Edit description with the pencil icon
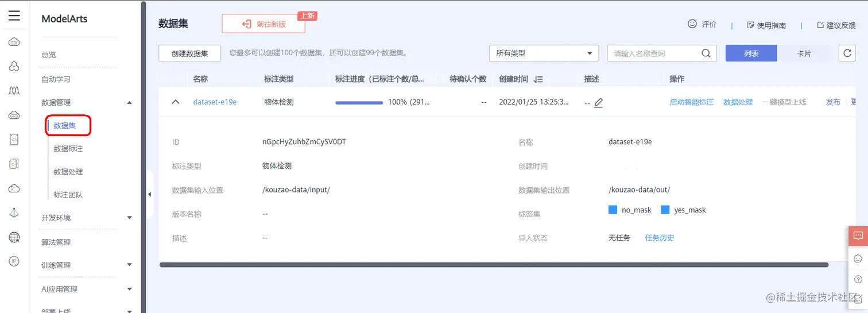The image size is (868, 313). click(598, 103)
